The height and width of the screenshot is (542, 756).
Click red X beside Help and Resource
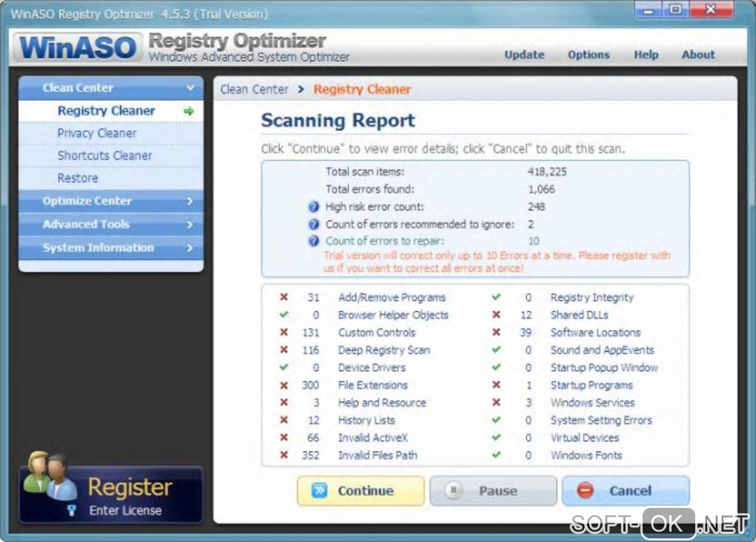[x=284, y=402]
